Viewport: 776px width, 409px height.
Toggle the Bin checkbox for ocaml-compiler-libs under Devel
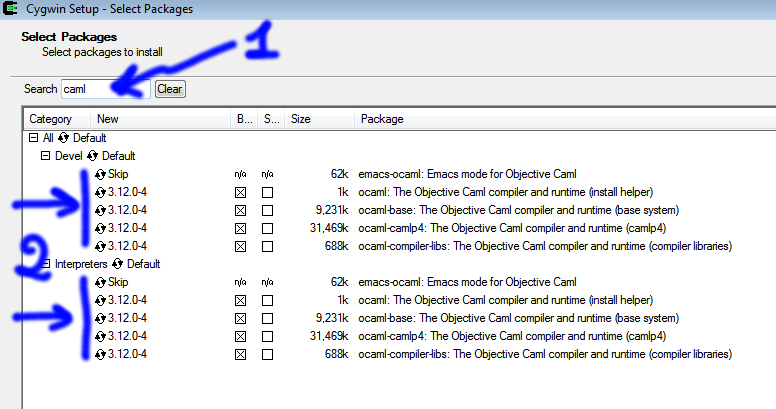click(241, 246)
